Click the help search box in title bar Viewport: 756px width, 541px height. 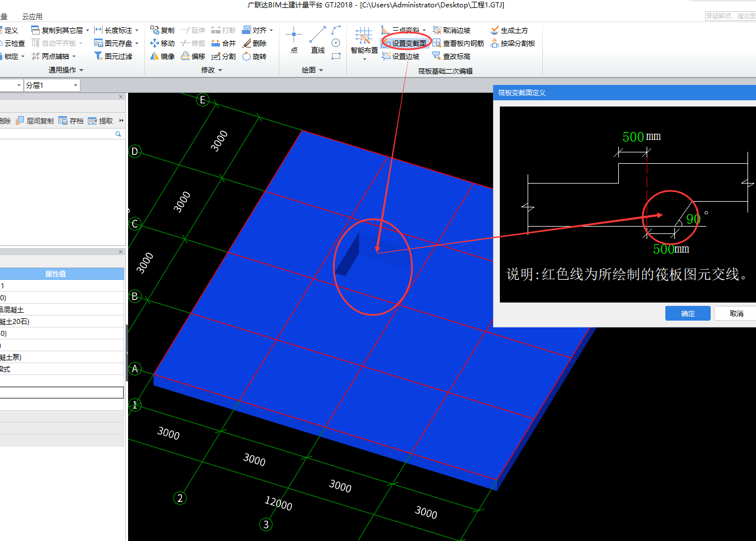point(730,16)
